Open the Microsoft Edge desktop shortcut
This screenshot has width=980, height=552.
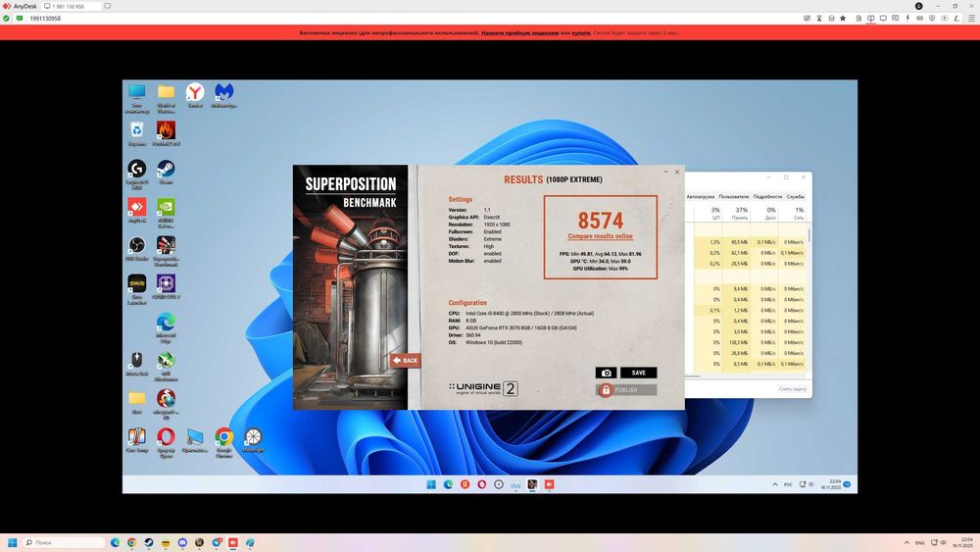pos(166,326)
